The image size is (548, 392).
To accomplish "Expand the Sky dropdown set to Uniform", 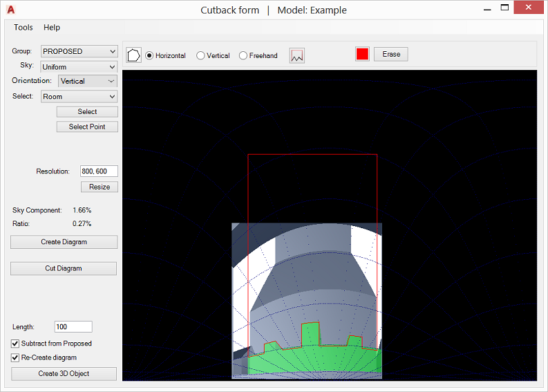I will 79,67.
